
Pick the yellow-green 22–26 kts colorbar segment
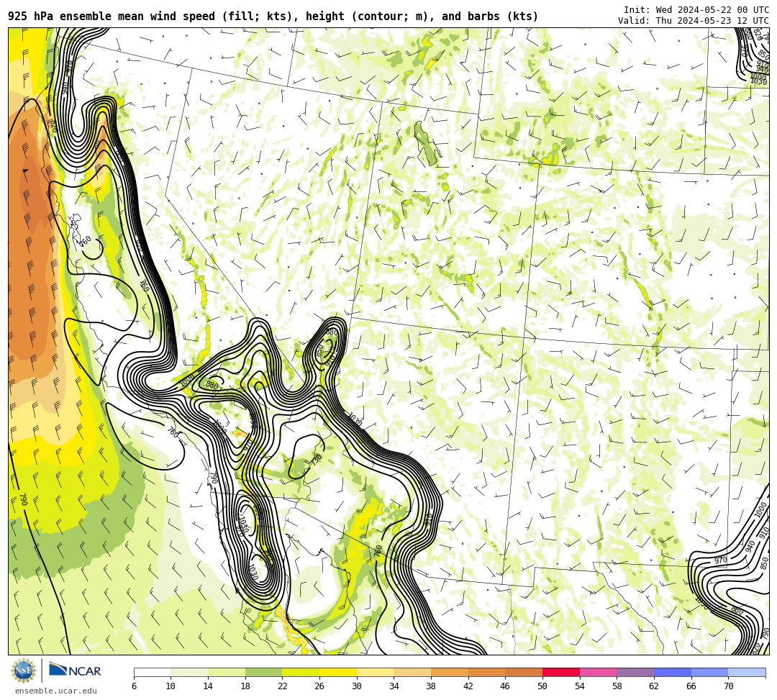point(301,672)
